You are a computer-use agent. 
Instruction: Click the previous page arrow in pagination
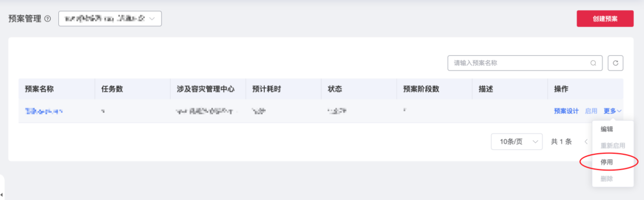click(x=586, y=142)
